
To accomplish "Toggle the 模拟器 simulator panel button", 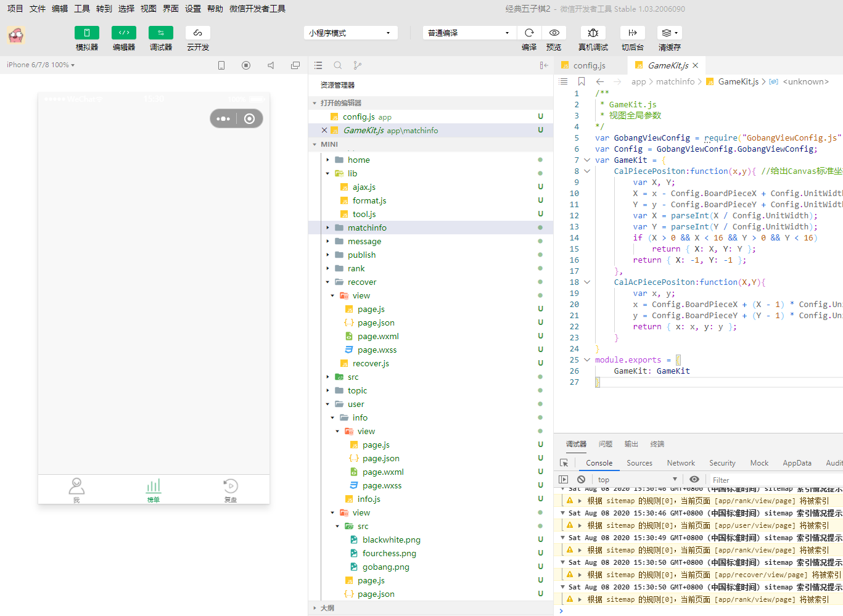I will 86,33.
